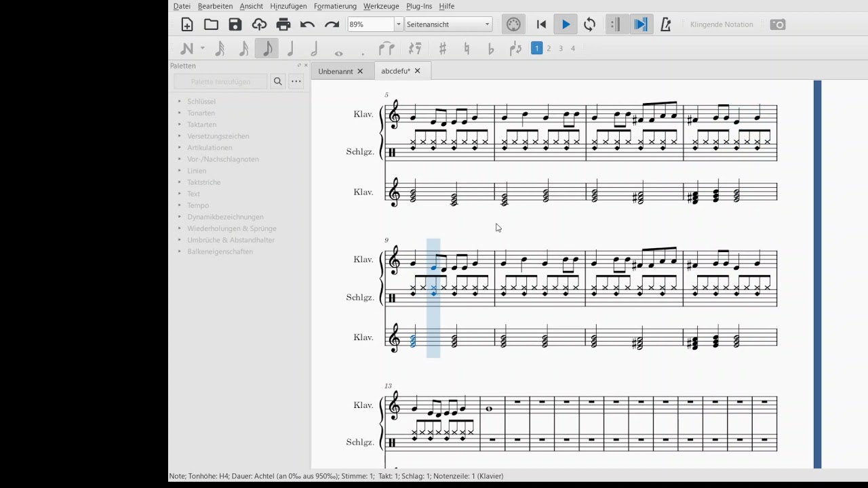Save the score with floppy icon
Viewport: 868px width, 488px height.
tap(235, 25)
